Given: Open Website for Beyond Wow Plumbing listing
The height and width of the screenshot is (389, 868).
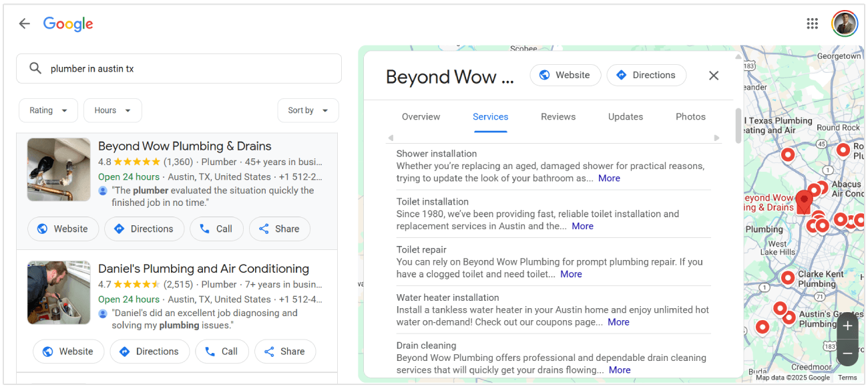Looking at the screenshot, I should point(63,229).
